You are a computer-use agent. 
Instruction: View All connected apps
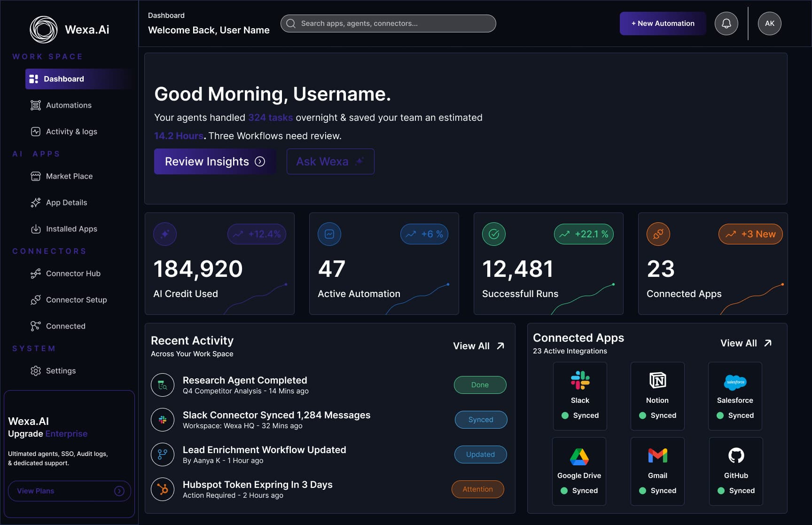(x=746, y=343)
